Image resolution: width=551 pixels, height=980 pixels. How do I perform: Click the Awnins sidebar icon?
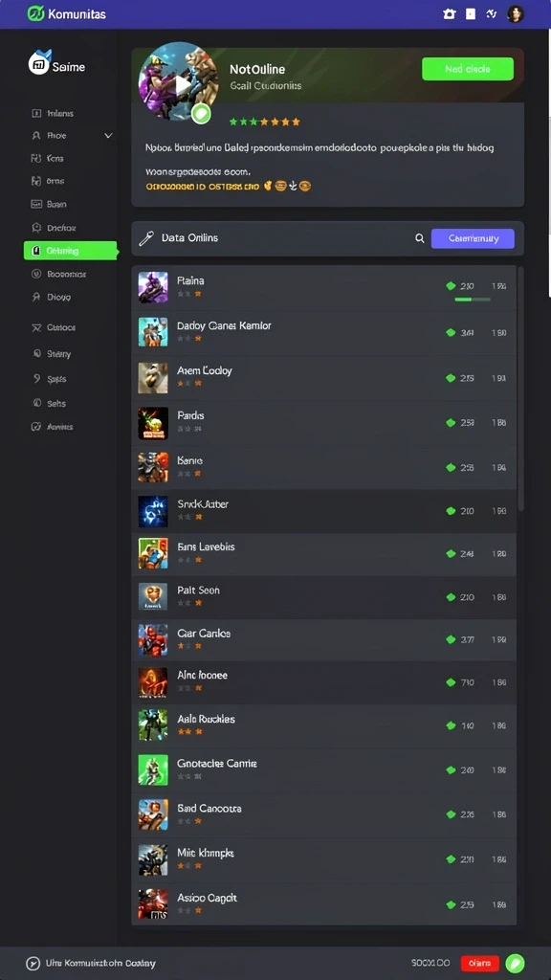pyautogui.click(x=35, y=427)
